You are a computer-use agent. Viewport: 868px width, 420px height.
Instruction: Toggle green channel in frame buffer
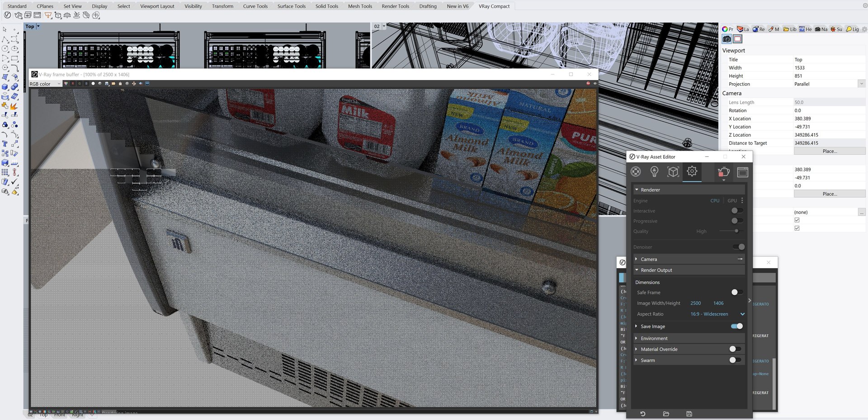80,84
